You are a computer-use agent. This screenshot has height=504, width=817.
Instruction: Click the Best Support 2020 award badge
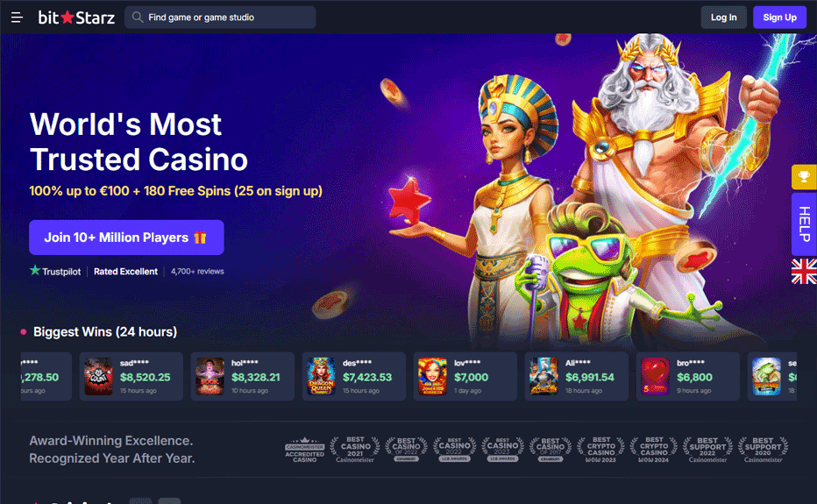763,450
